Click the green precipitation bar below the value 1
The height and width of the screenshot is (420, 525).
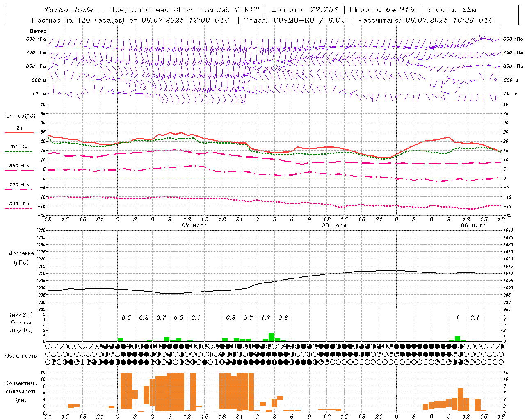[x=457, y=339]
